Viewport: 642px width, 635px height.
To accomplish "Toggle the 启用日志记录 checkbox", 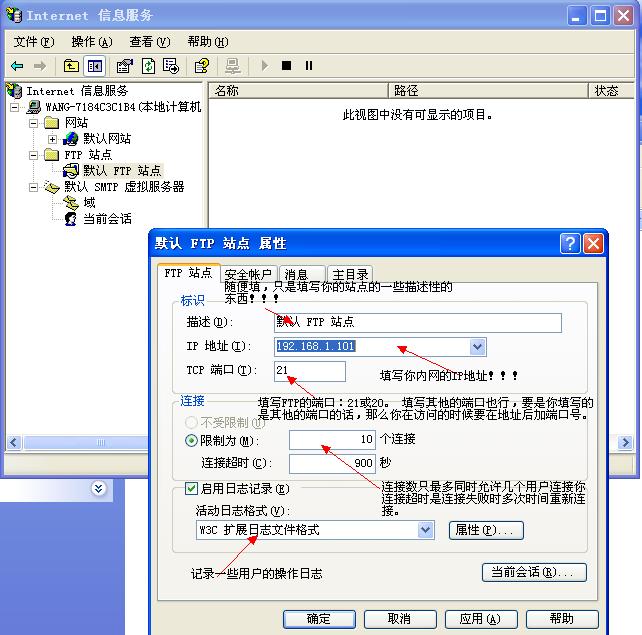I will click(191, 488).
